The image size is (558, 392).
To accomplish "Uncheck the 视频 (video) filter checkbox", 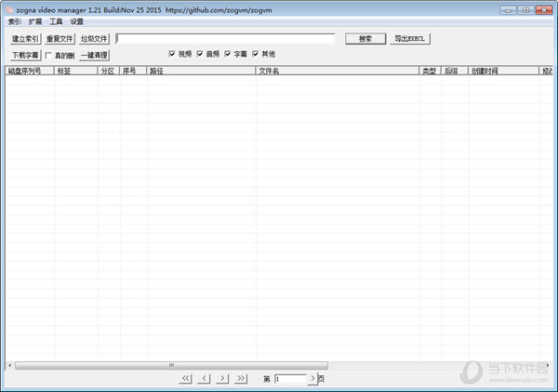I will (x=172, y=54).
